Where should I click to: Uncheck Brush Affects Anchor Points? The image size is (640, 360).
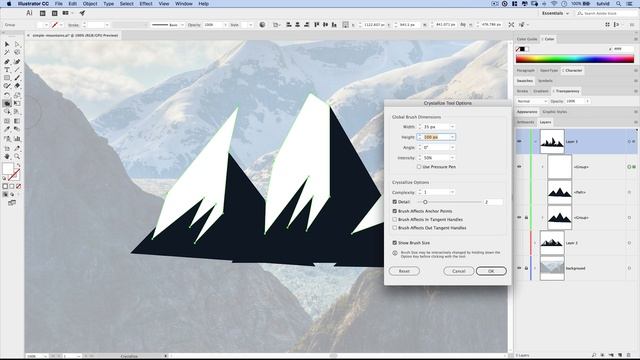tap(395, 211)
